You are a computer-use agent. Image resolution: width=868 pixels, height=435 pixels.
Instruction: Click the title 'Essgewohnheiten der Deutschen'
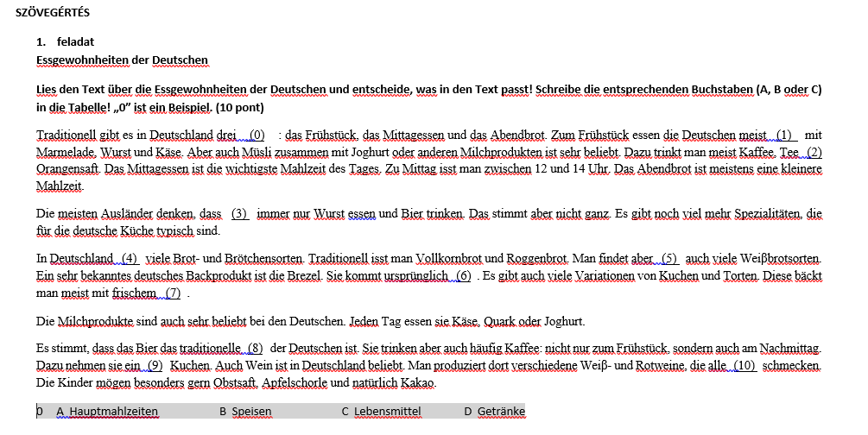tap(122, 60)
